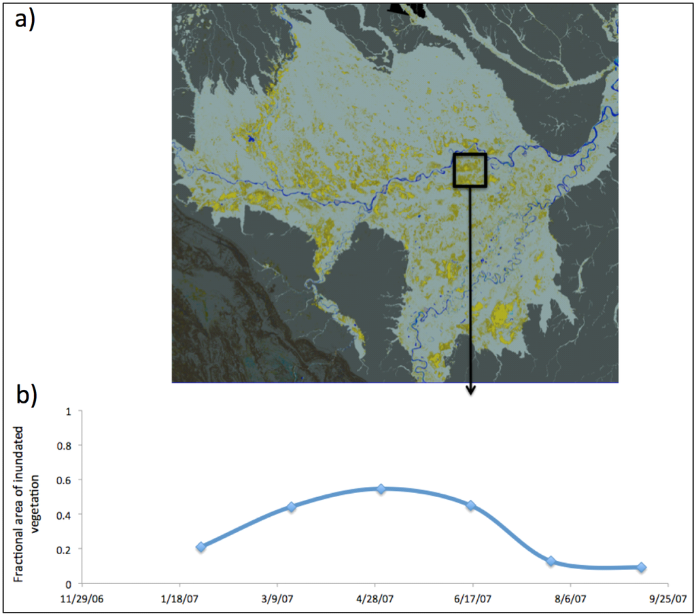Select the last data point on the curve
This screenshot has height=616, width=696.
point(642,567)
